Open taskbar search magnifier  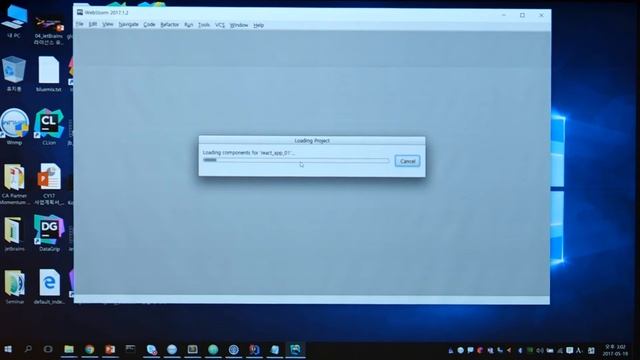pyautogui.click(x=28, y=349)
